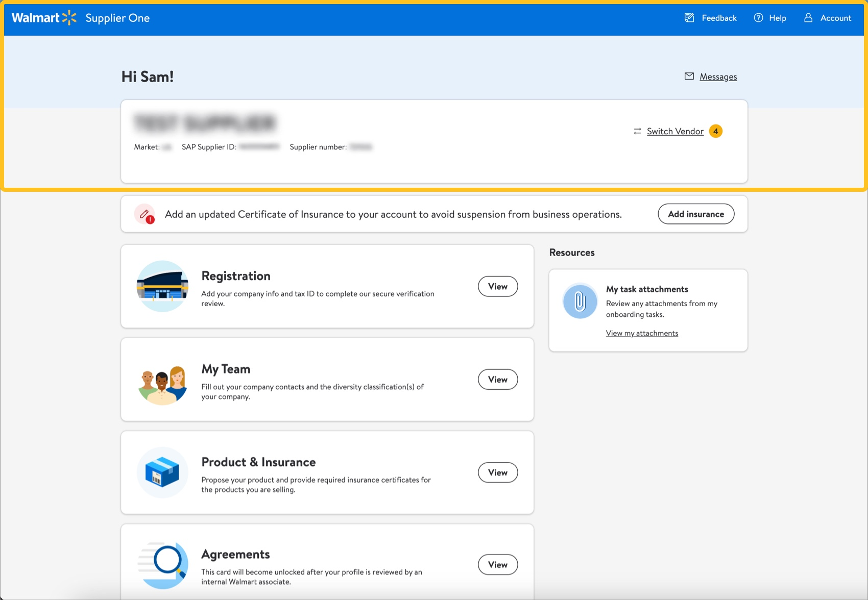
Task: View the Agreements card
Action: 498,564
